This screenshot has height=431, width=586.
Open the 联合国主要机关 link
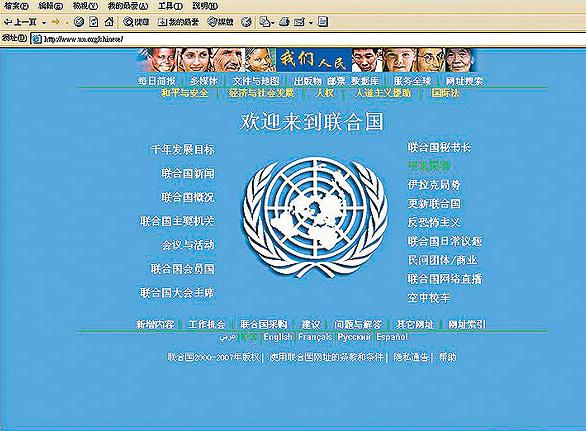pyautogui.click(x=178, y=221)
